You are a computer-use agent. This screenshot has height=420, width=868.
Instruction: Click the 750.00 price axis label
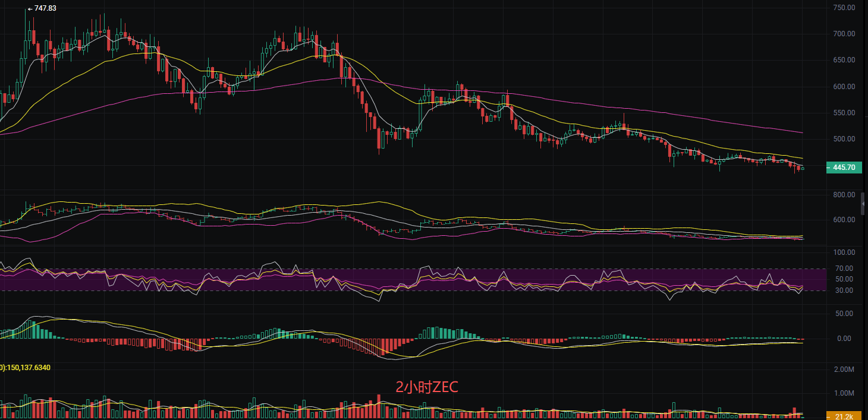844,8
